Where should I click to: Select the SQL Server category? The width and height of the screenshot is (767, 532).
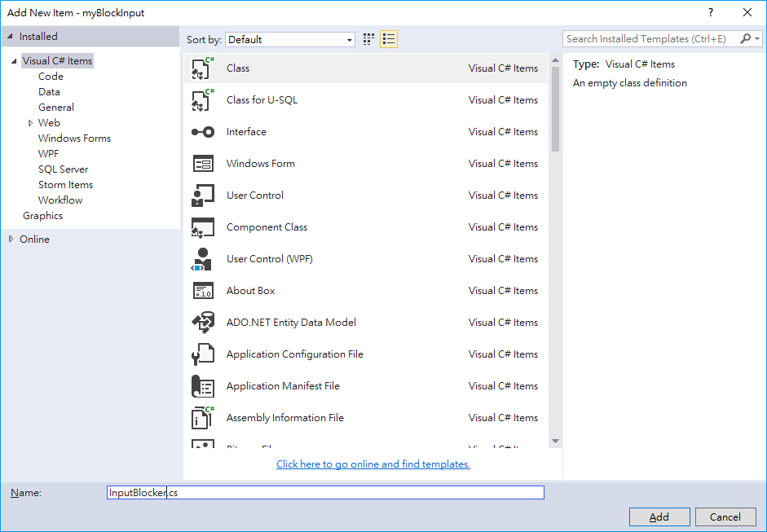tap(63, 169)
